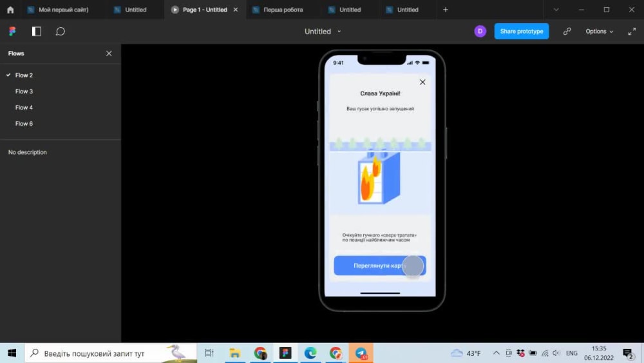Open the Wi-Fi network tray icon

click(x=545, y=353)
